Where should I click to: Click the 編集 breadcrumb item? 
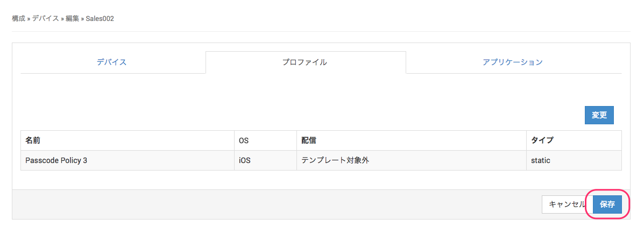[x=72, y=19]
